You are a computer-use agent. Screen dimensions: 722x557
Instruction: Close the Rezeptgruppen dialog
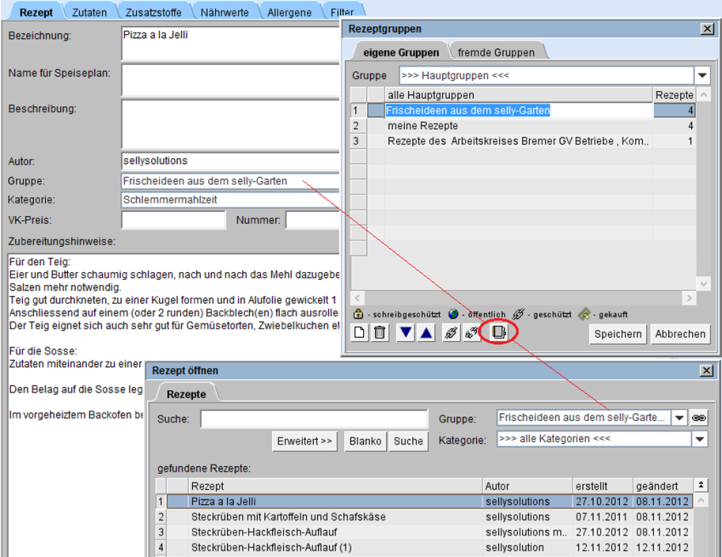pyautogui.click(x=707, y=31)
